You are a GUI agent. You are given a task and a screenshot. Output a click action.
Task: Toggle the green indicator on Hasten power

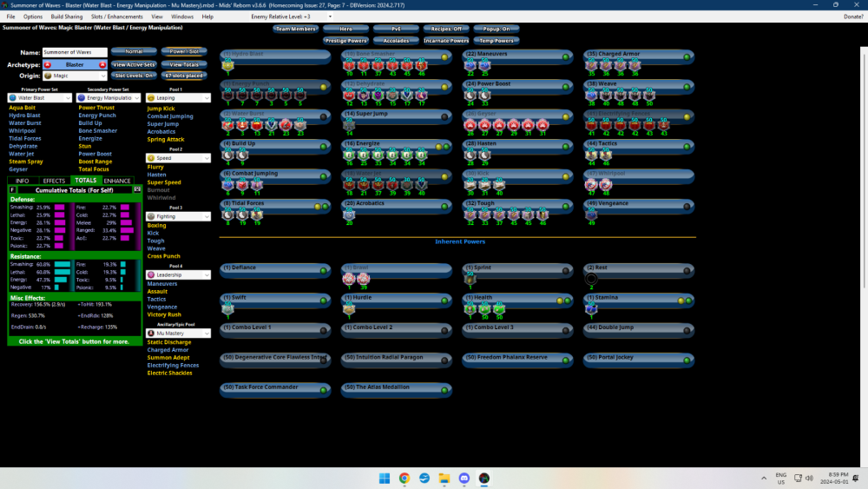pyautogui.click(x=566, y=147)
